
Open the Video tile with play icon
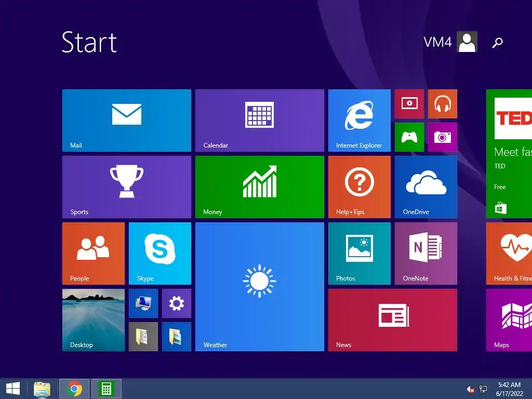coord(409,104)
